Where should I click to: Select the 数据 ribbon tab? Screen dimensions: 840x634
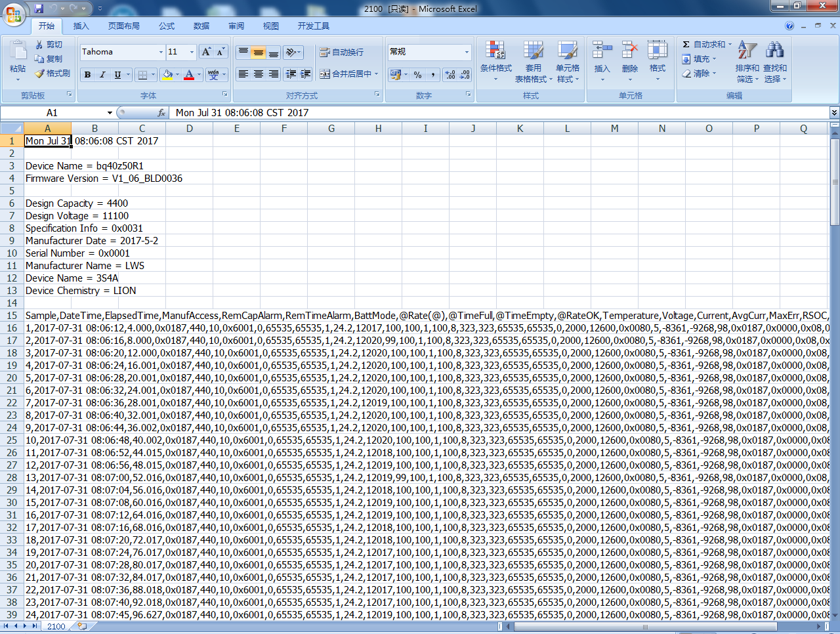(201, 26)
